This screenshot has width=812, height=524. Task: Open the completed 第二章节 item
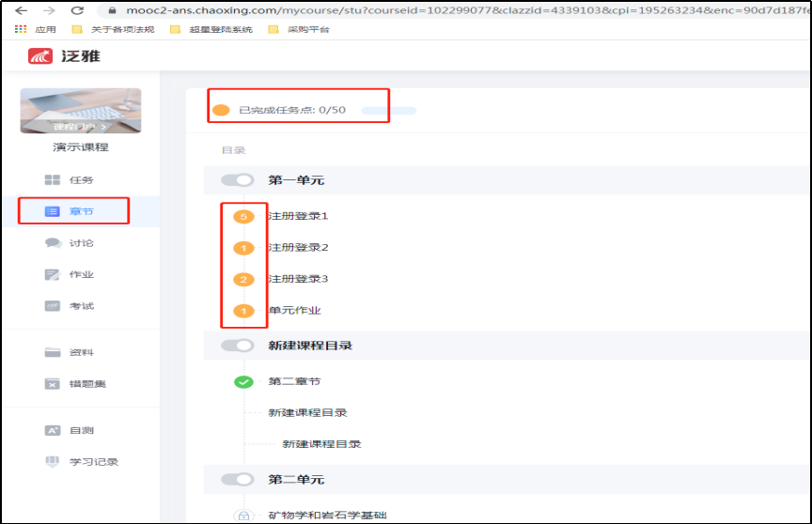(x=294, y=381)
